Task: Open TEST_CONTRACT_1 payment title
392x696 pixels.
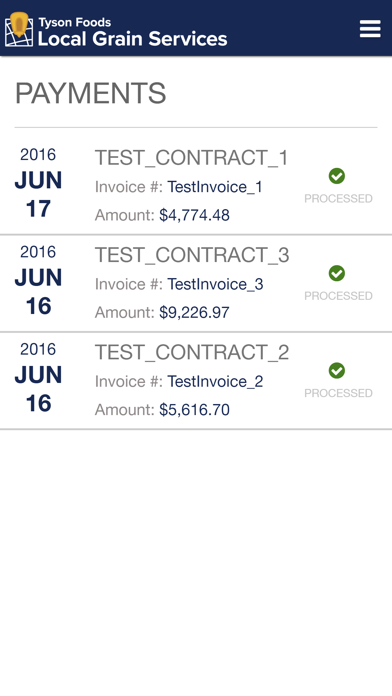Action: [192, 158]
